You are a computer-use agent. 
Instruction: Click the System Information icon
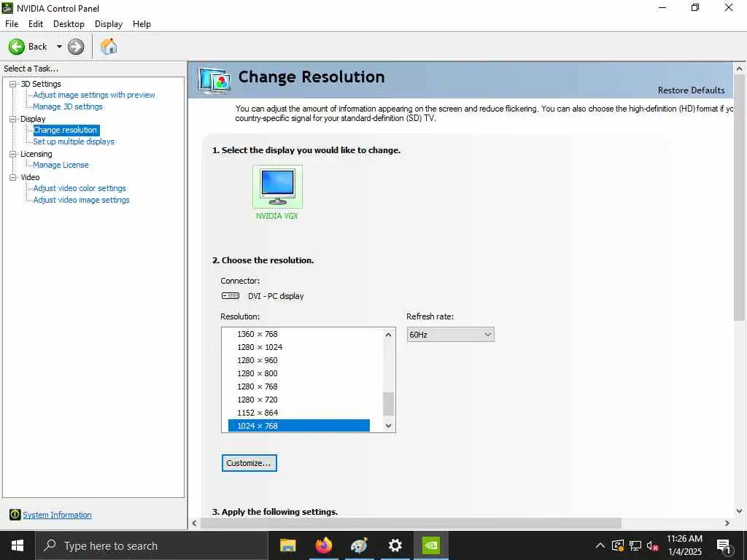click(15, 514)
